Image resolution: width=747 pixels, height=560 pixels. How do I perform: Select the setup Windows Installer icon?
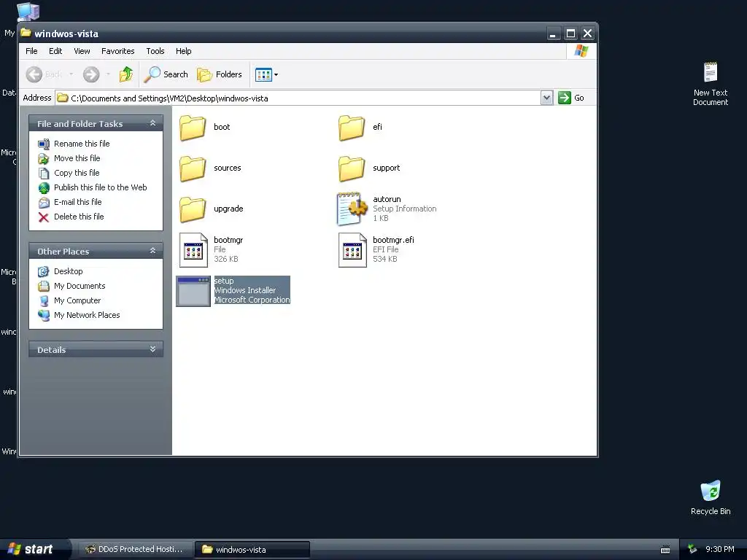point(193,291)
